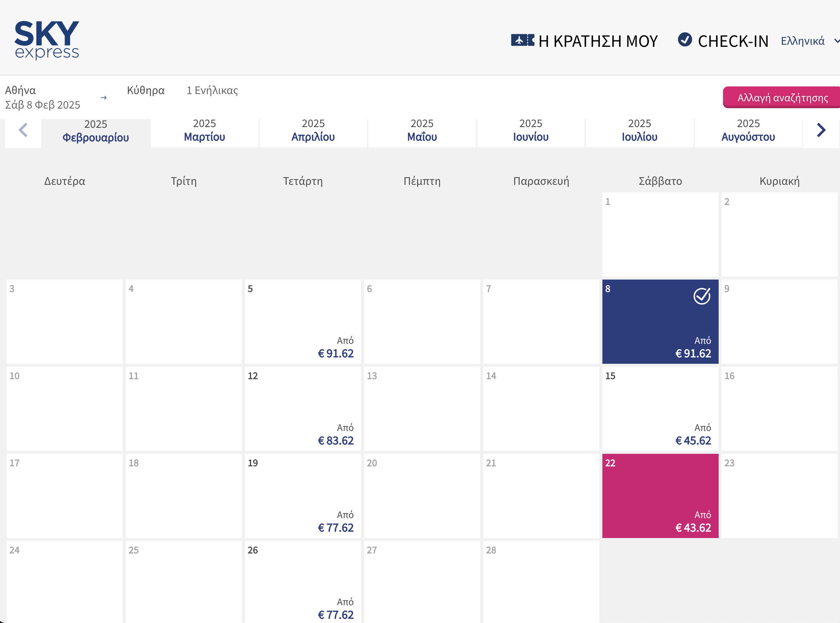
Task: Click the arrow between Αθήνα and Κύθηρα
Action: click(104, 97)
